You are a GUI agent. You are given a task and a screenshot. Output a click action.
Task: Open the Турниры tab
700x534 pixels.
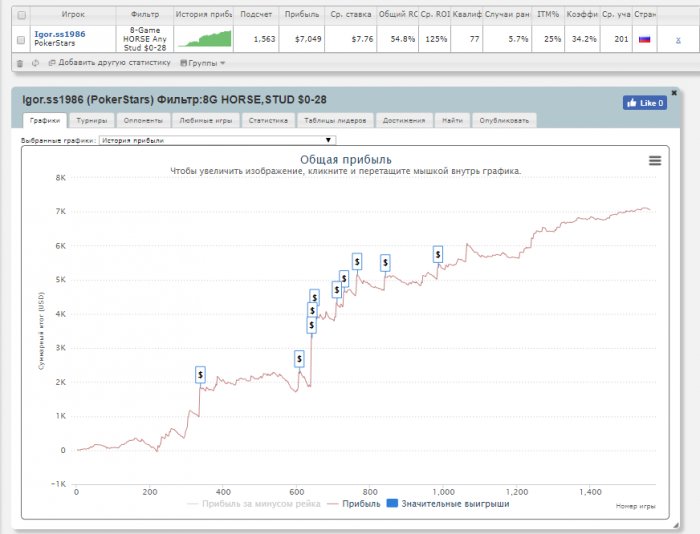point(92,121)
